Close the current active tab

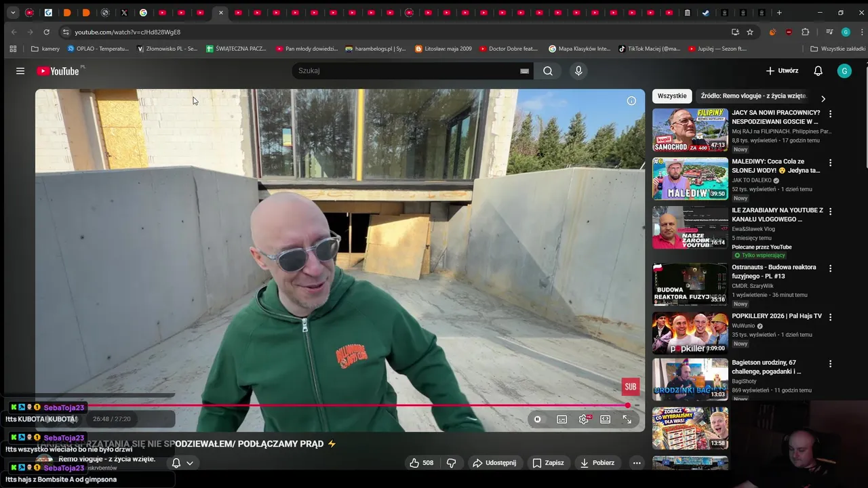220,12
